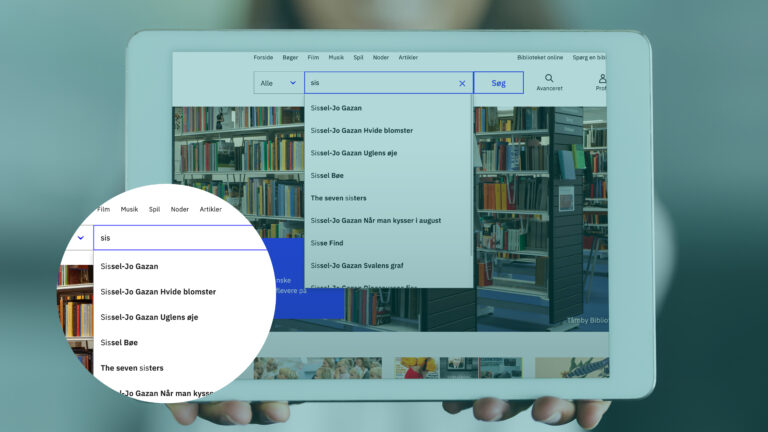768x432 pixels.
Task: Click Hvide blomster suggestion in magnified circle
Action: pos(158,292)
